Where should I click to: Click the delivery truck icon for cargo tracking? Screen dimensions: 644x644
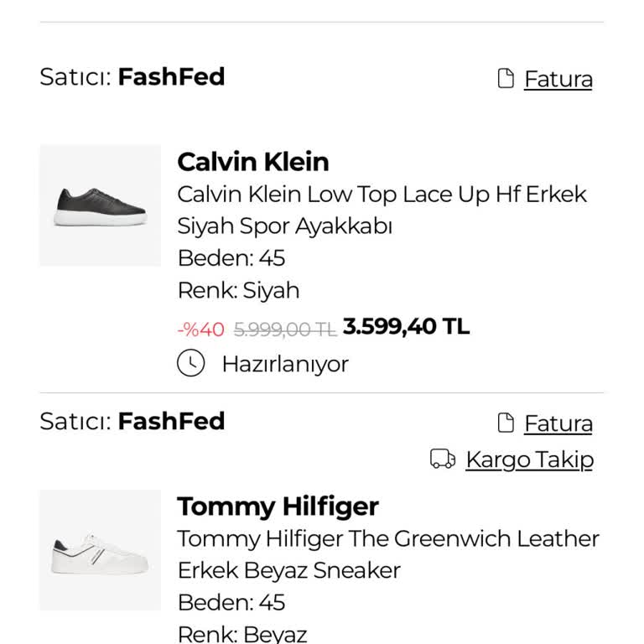442,459
